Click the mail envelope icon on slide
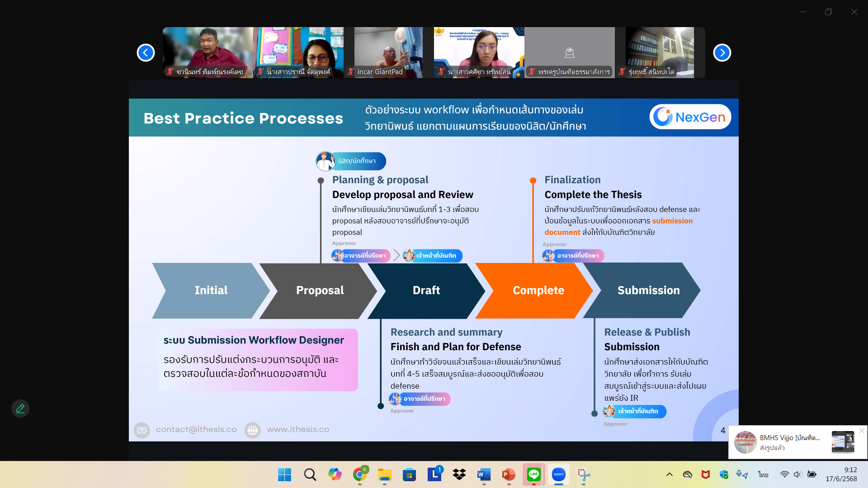 pos(142,430)
